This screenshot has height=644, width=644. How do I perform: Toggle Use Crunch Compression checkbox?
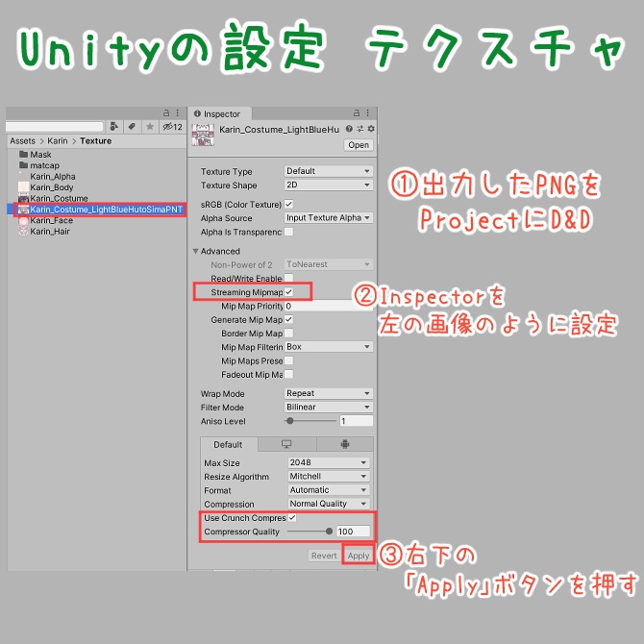292,517
